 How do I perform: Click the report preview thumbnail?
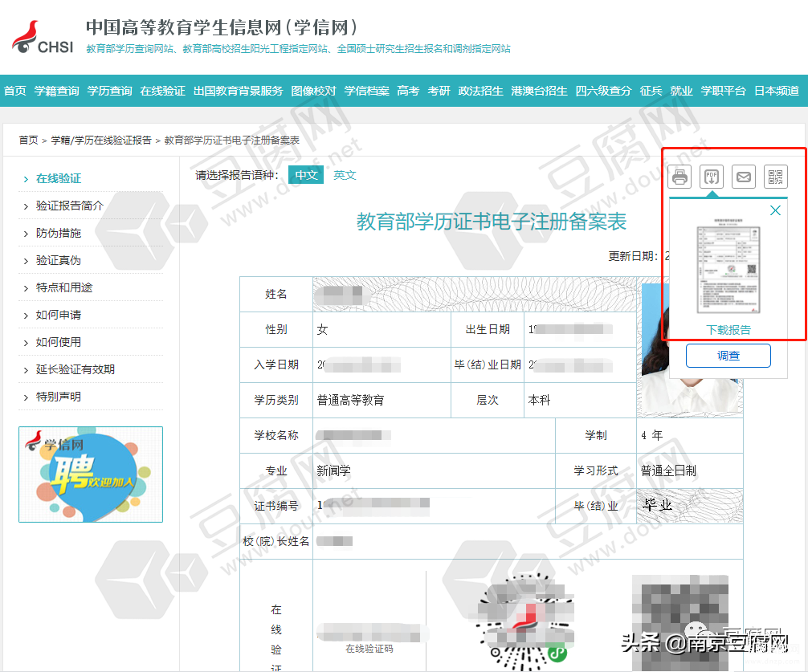tap(728, 265)
